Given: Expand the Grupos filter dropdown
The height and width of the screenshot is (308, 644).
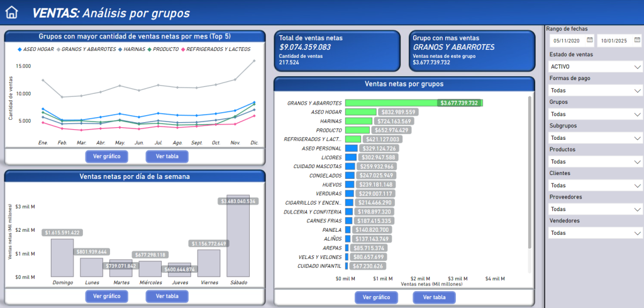Looking at the screenshot, I should (x=636, y=114).
